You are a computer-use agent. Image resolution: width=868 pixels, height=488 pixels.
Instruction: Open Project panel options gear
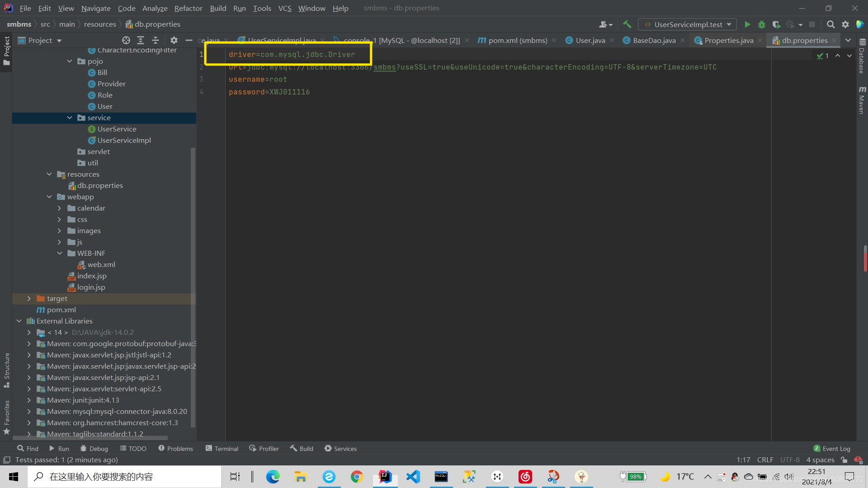click(174, 40)
